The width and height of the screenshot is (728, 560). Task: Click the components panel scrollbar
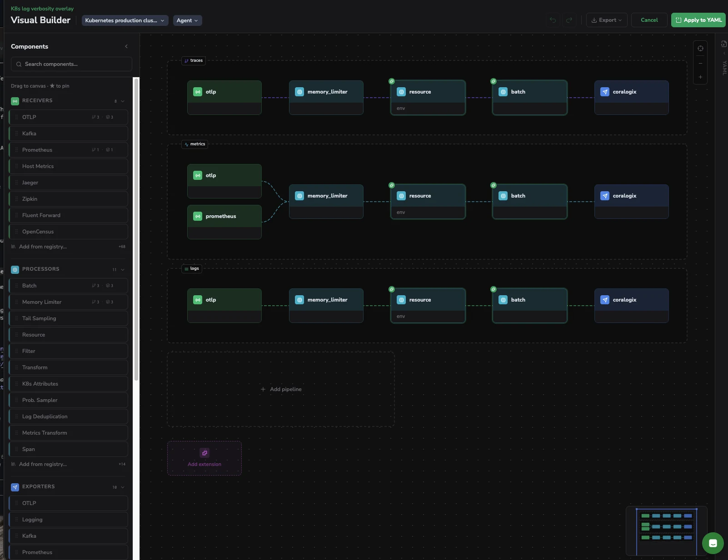click(136, 229)
